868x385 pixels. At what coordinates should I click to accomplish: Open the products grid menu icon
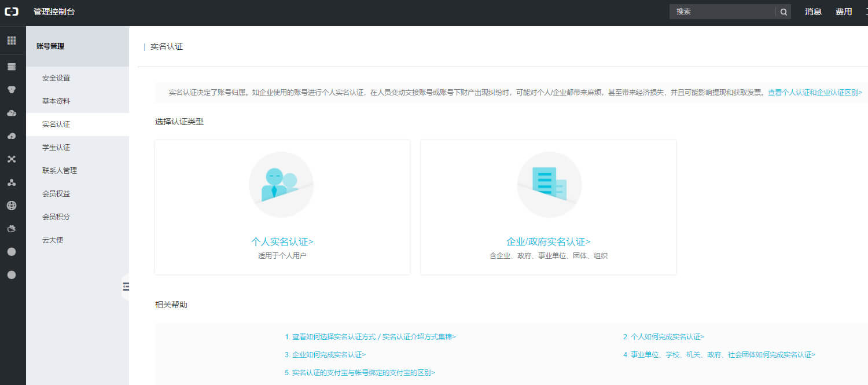[x=12, y=40]
